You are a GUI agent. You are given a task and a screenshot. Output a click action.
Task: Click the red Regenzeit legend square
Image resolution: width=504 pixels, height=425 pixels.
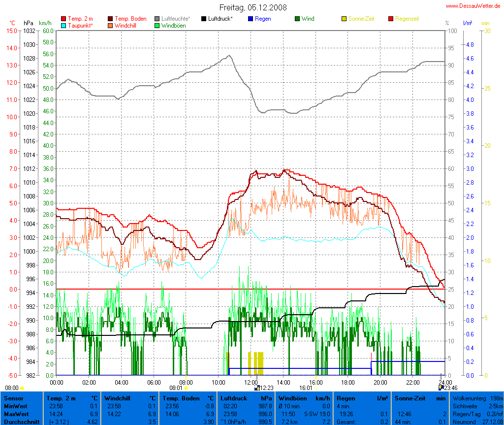coord(391,19)
